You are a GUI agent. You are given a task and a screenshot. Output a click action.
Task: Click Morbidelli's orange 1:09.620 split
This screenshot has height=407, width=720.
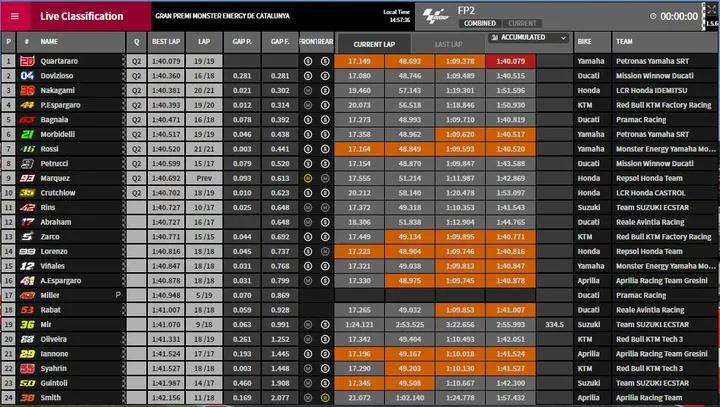tap(460, 135)
